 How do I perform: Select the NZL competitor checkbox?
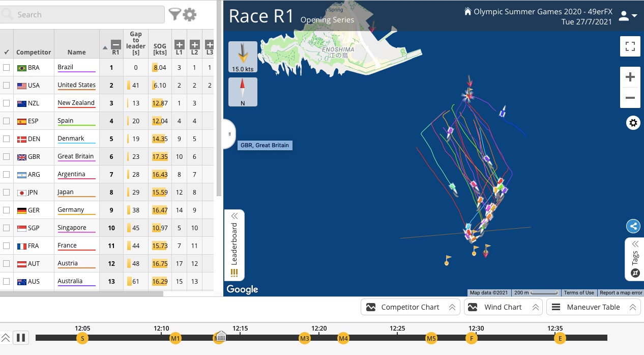coord(6,103)
